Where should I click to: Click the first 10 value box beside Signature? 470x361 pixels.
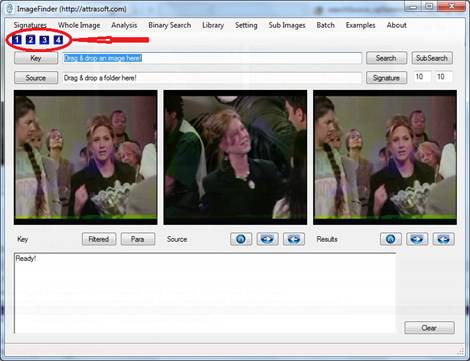pyautogui.click(x=422, y=77)
